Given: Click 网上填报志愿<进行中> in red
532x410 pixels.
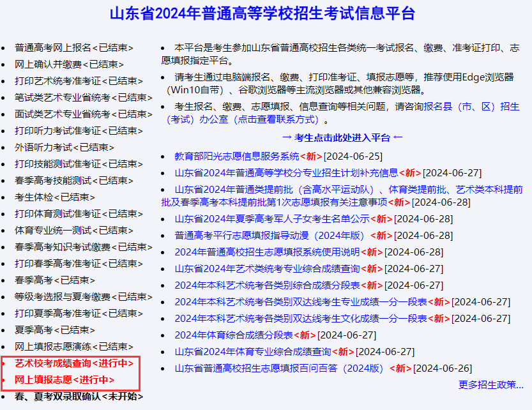Looking at the screenshot, I should click(x=65, y=381).
